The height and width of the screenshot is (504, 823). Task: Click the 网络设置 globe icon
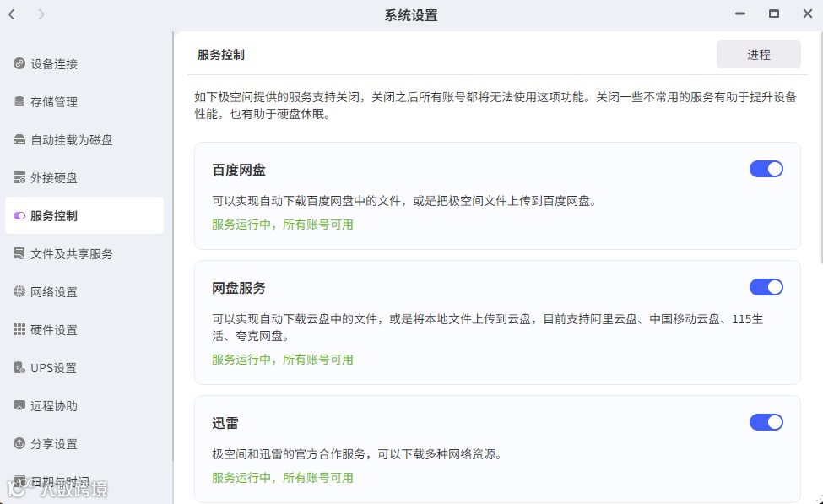point(19,291)
